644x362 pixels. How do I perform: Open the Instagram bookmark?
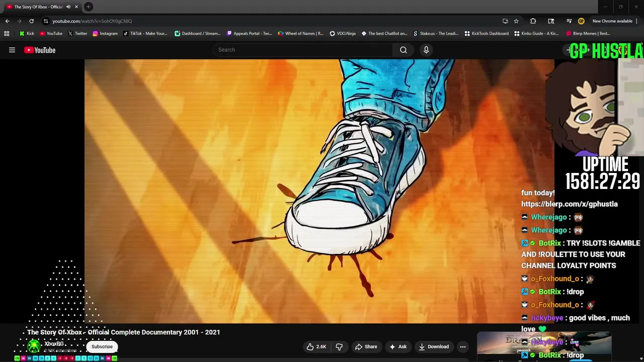pyautogui.click(x=105, y=34)
